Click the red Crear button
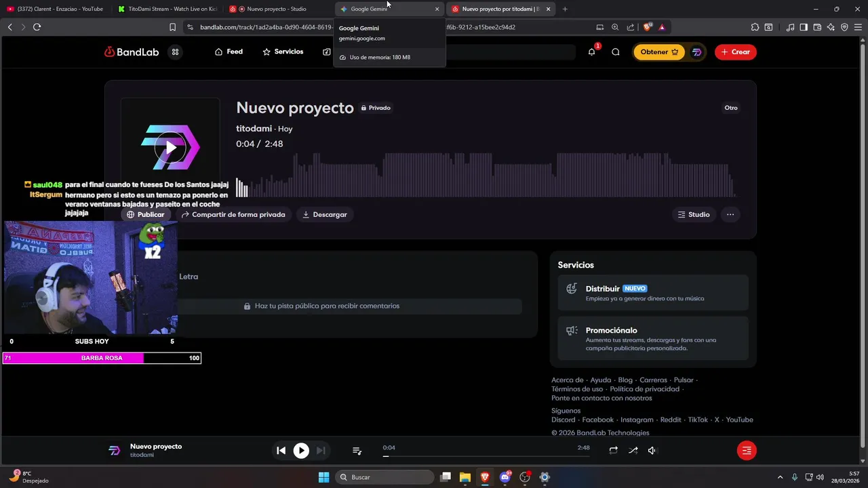This screenshot has width=868, height=488. coord(736,52)
